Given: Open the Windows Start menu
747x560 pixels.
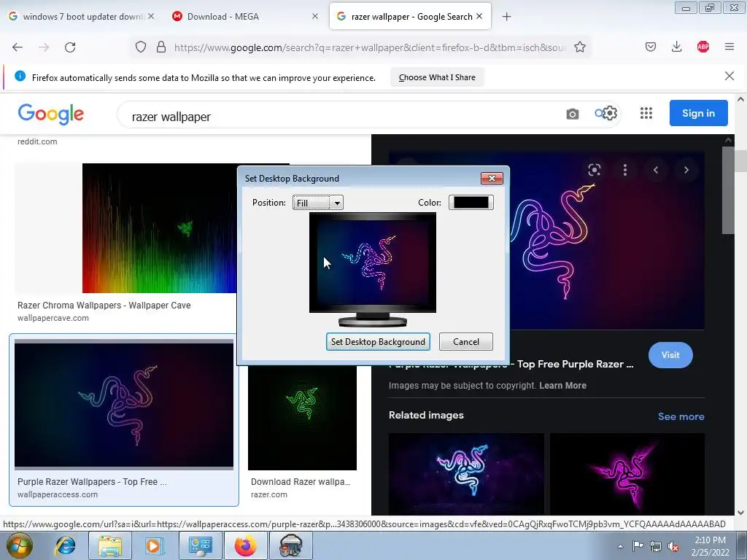Looking at the screenshot, I should coord(19,545).
